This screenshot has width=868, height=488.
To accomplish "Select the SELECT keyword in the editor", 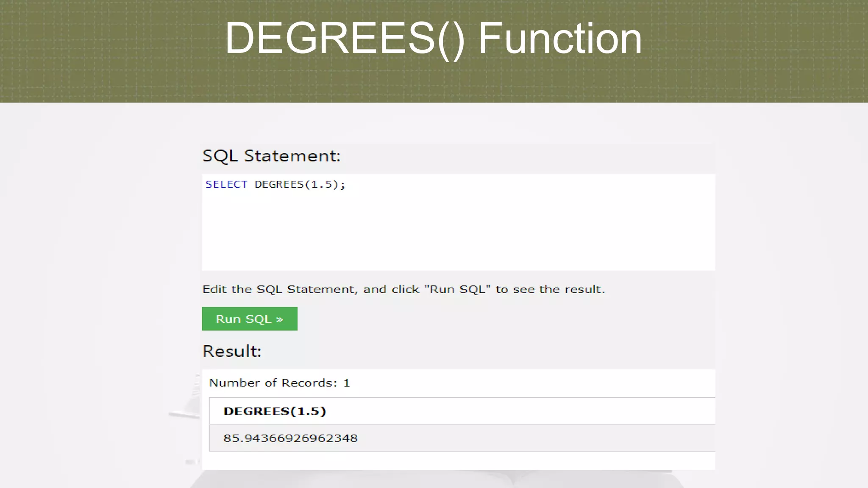I will tap(226, 184).
